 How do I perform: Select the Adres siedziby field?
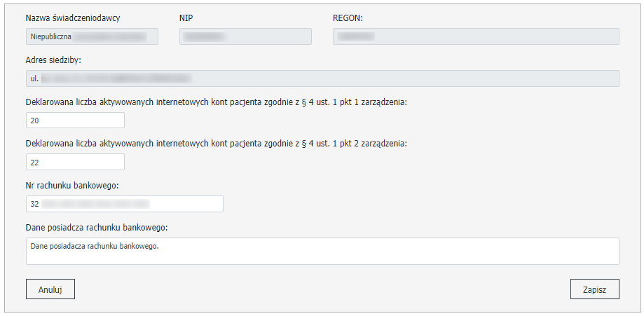tap(322, 78)
